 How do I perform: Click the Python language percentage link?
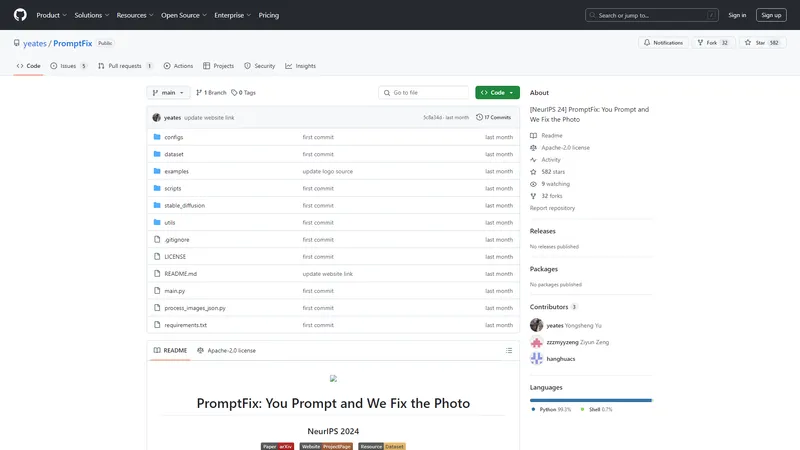(x=551, y=410)
